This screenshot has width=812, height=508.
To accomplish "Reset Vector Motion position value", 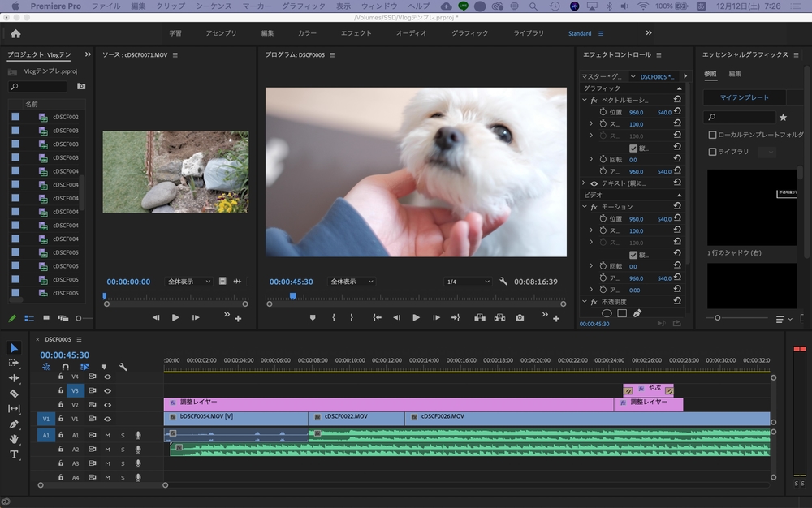I will point(677,111).
